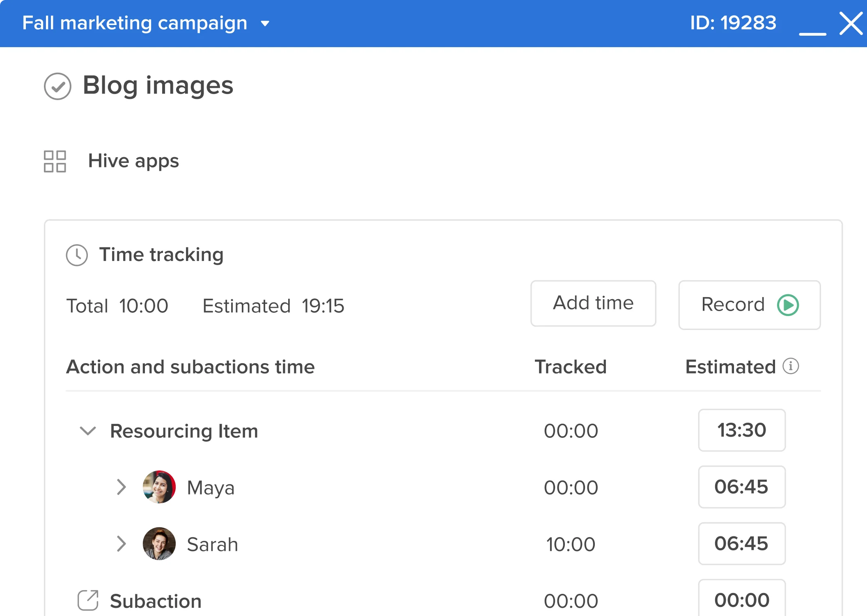This screenshot has height=616, width=867.
Task: Click Resourcing Item tracked time 00:00
Action: [571, 431]
